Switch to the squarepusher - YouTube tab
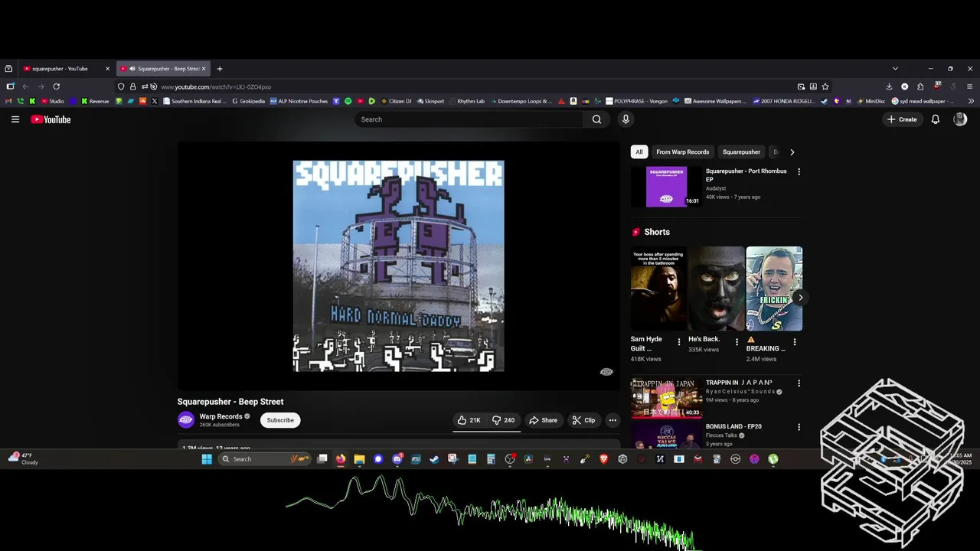 point(67,69)
